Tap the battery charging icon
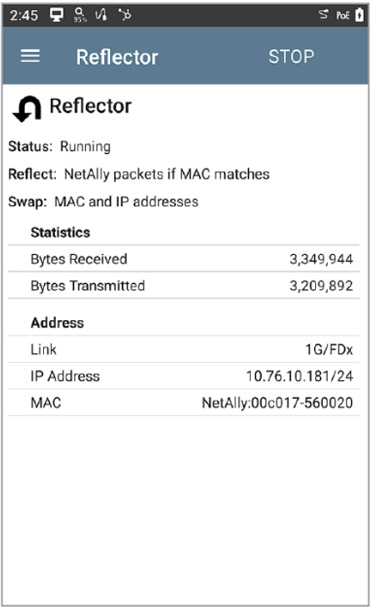The image size is (372, 610). (360, 15)
